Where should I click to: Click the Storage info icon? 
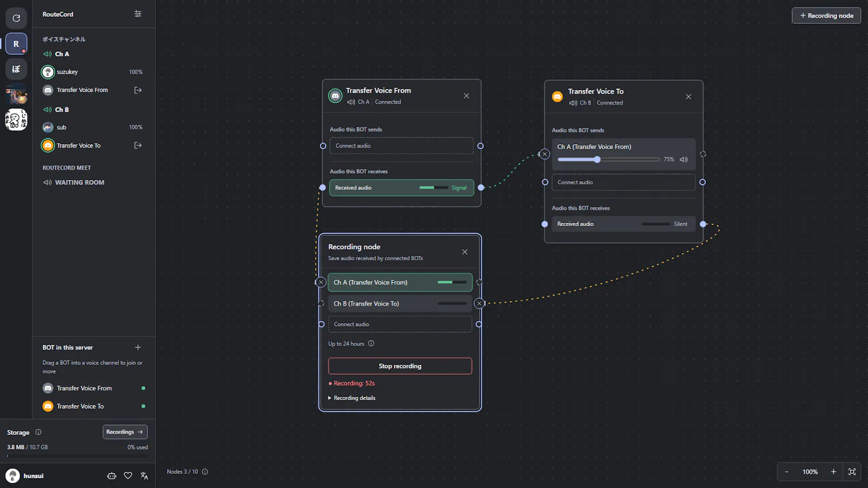pyautogui.click(x=39, y=432)
